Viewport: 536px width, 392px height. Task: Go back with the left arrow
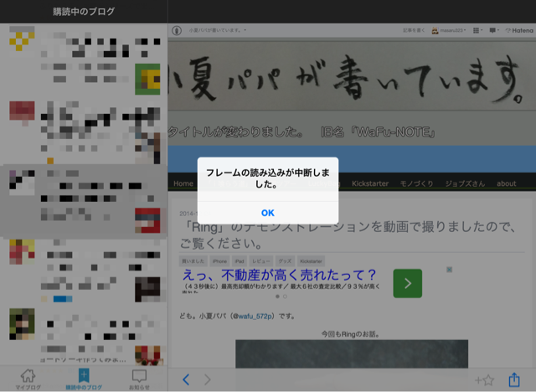[186, 379]
